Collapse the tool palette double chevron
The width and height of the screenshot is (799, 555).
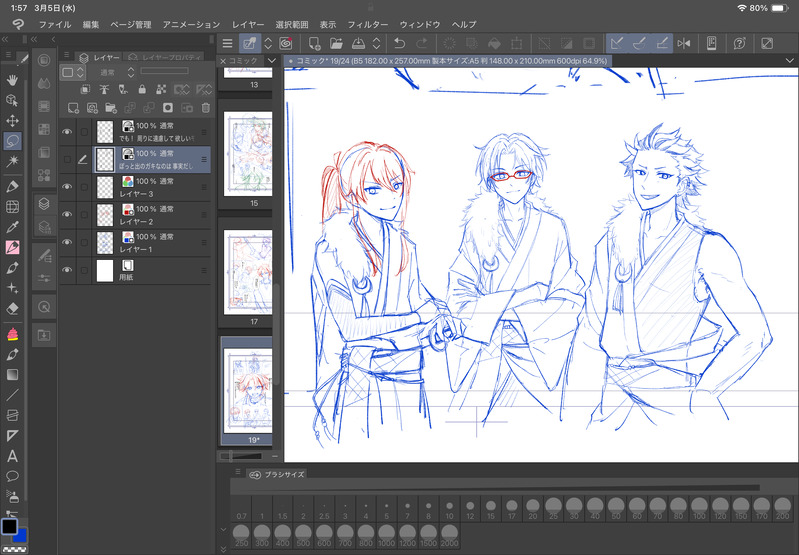(x=5, y=39)
